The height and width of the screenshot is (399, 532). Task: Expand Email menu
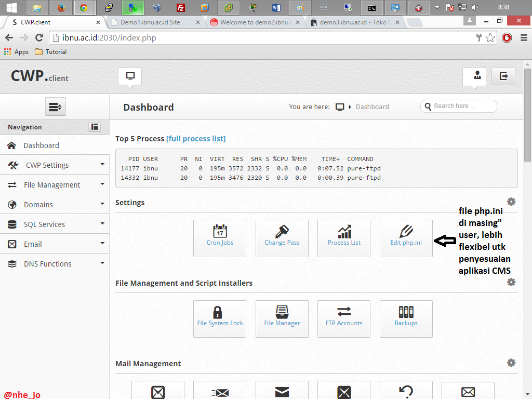55,244
